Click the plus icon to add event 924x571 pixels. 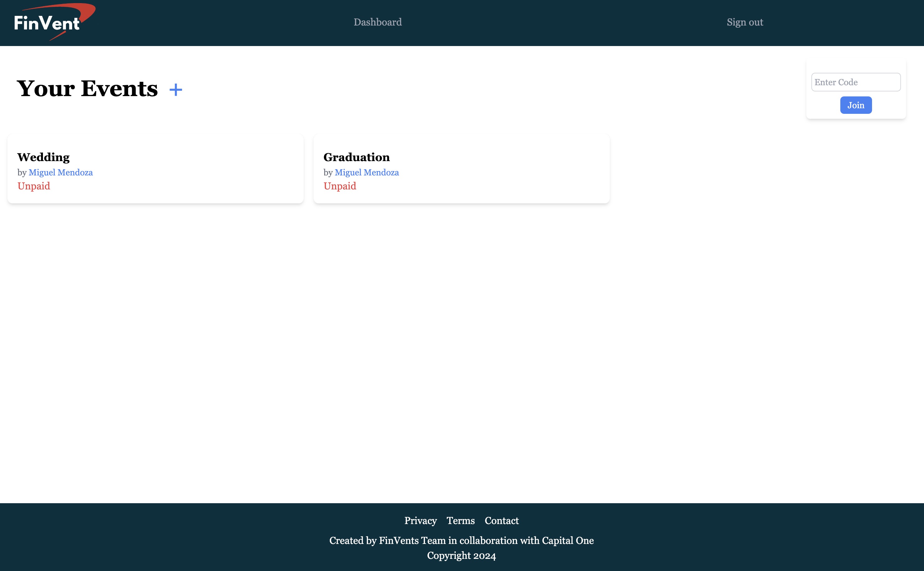(176, 90)
